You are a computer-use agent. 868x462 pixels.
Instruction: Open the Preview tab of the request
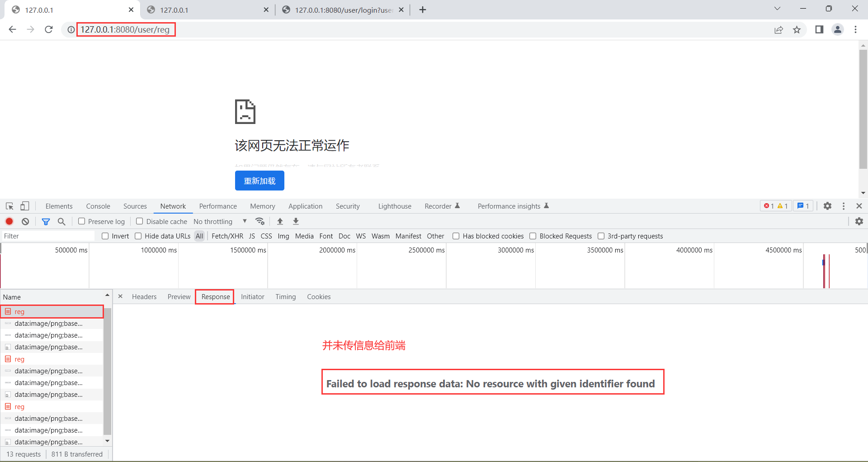point(179,297)
